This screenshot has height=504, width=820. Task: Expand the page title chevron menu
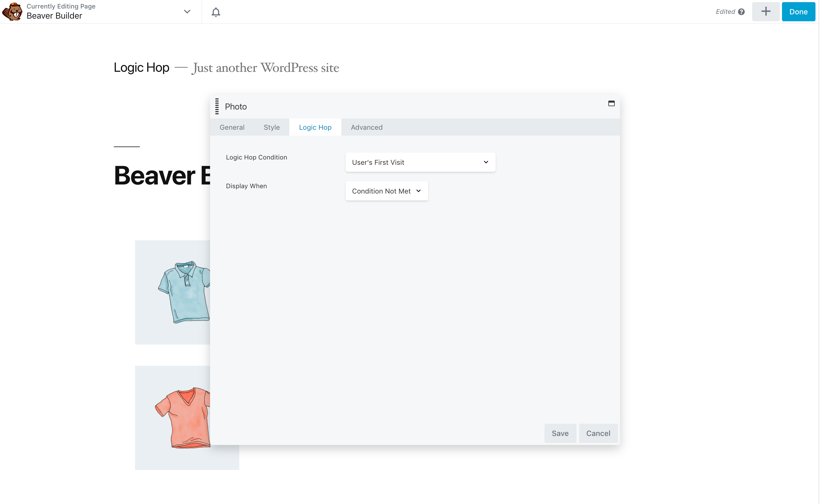click(x=187, y=12)
